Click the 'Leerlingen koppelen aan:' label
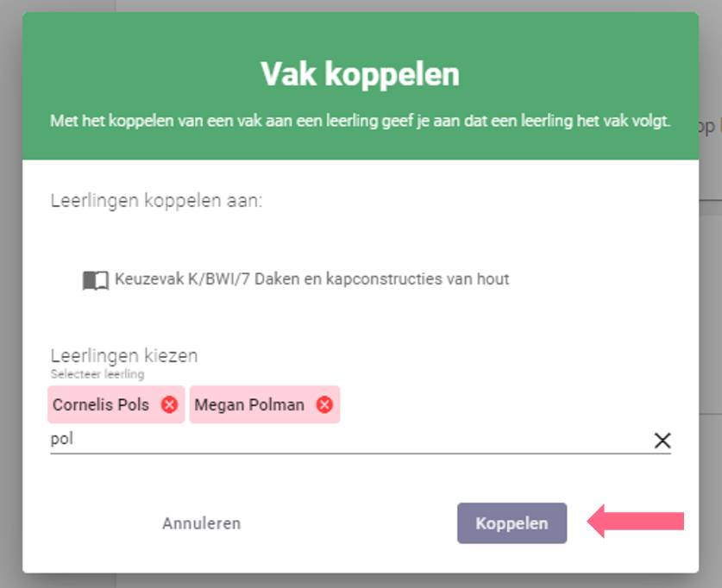Image resolution: width=722 pixels, height=588 pixels. pos(156,201)
